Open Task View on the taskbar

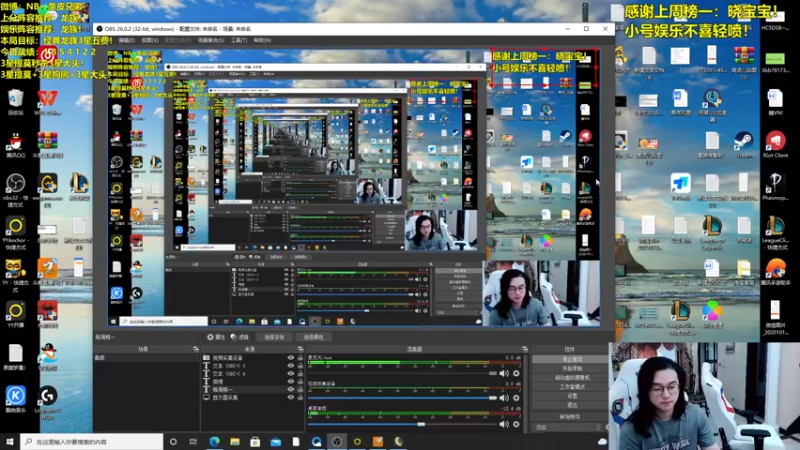click(193, 441)
